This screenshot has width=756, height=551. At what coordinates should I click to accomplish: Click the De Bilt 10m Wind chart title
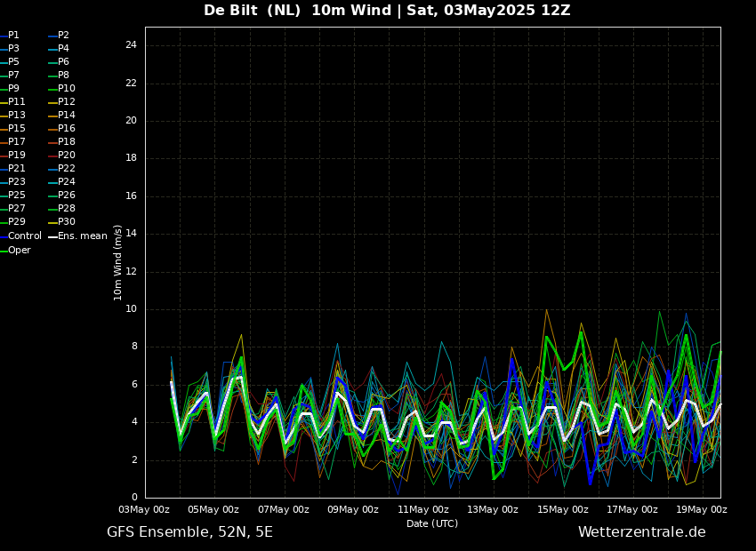click(387, 11)
